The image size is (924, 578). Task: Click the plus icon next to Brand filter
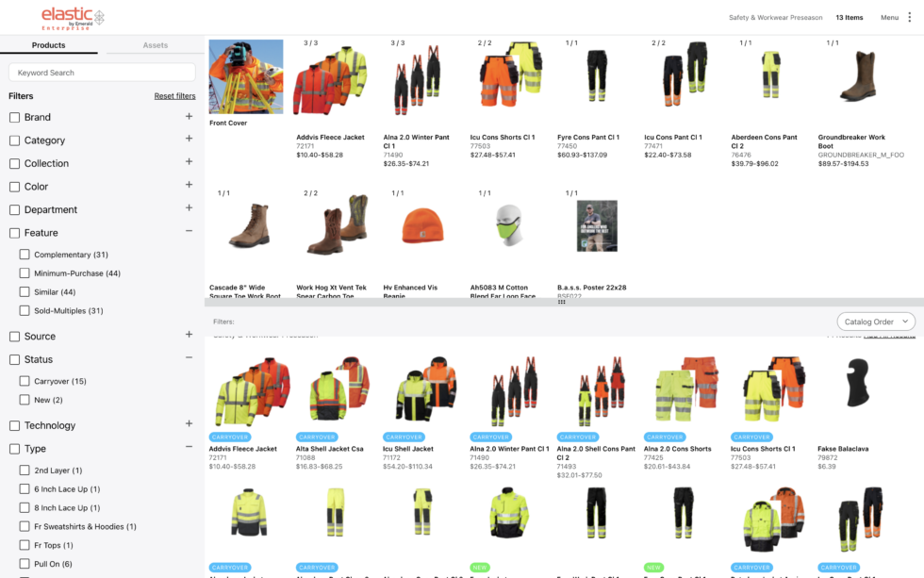tap(189, 117)
